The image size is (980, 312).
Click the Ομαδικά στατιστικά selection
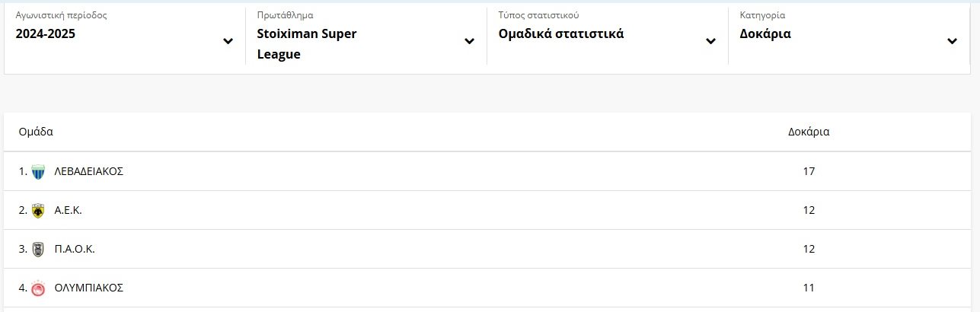pos(561,34)
